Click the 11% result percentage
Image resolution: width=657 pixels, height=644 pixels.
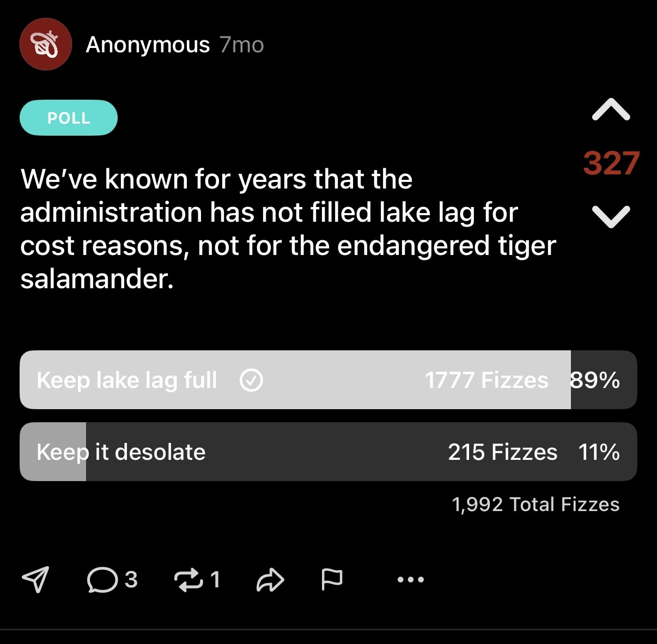pyautogui.click(x=599, y=452)
